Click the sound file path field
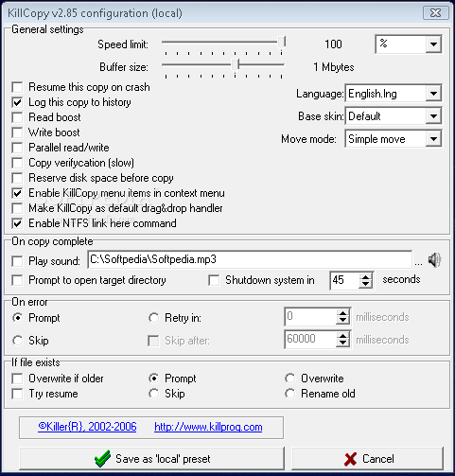Image resolution: width=455 pixels, height=476 pixels. (250, 259)
